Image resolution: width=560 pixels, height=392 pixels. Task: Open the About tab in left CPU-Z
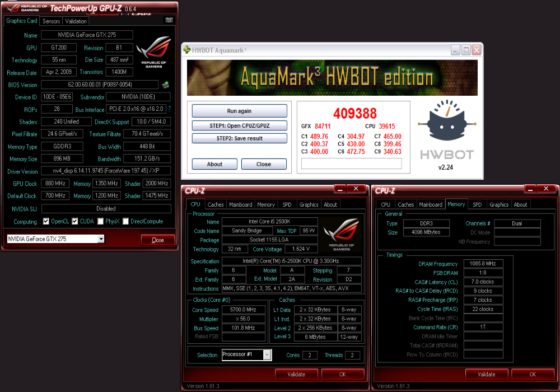pyautogui.click(x=330, y=204)
